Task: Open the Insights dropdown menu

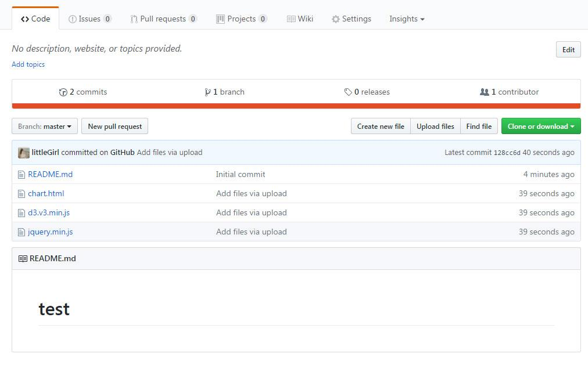Action: 407,19
